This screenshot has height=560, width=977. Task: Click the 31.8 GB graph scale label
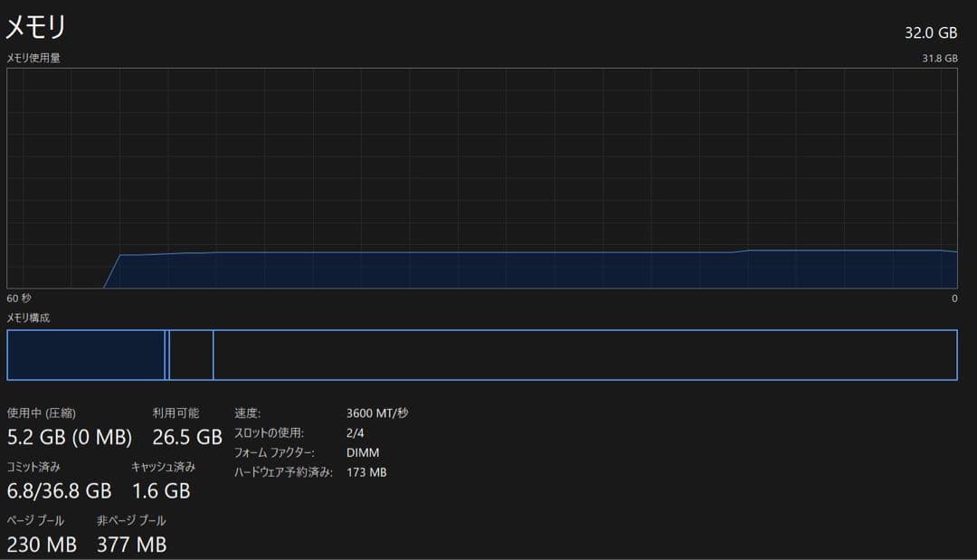click(940, 58)
